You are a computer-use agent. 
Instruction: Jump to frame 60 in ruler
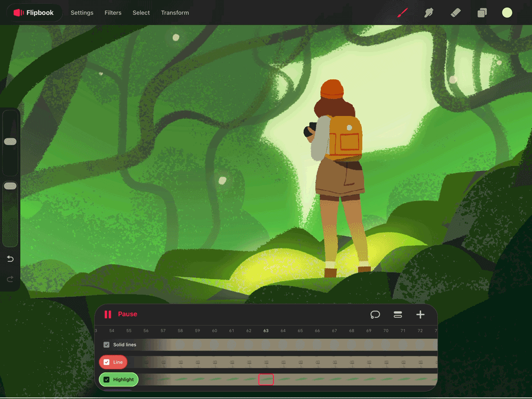pyautogui.click(x=214, y=330)
